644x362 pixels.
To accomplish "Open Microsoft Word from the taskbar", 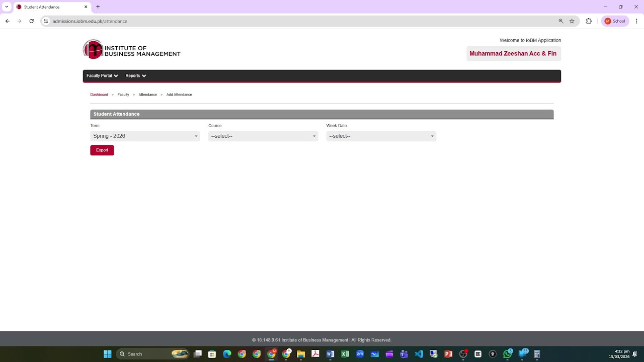I will (330, 354).
